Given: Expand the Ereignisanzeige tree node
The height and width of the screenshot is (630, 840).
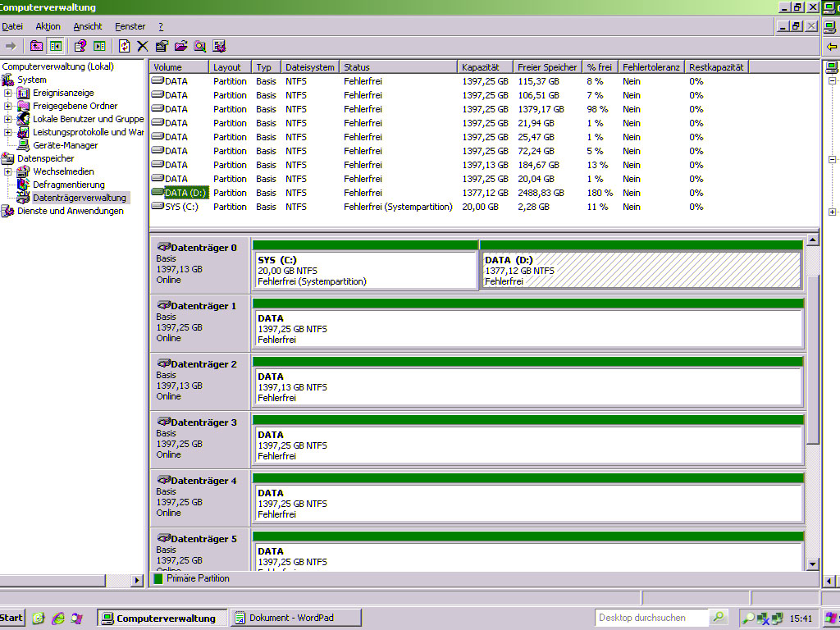Looking at the screenshot, I should tap(8, 93).
